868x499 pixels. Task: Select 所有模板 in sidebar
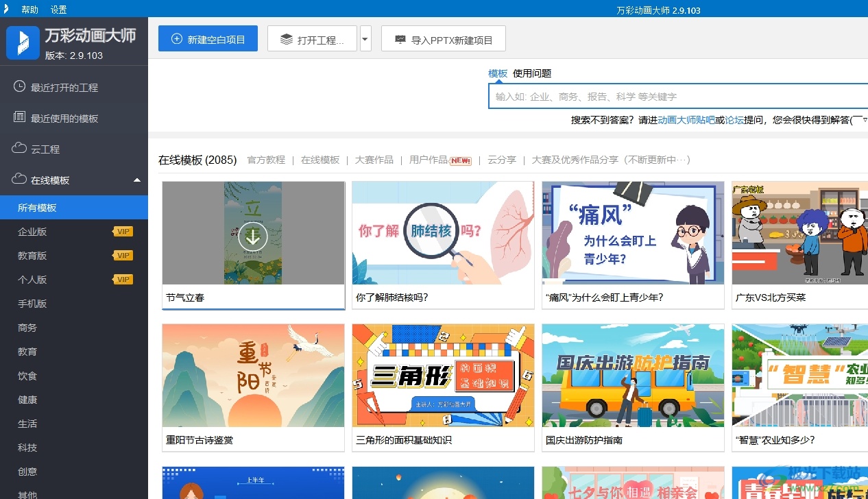point(74,208)
